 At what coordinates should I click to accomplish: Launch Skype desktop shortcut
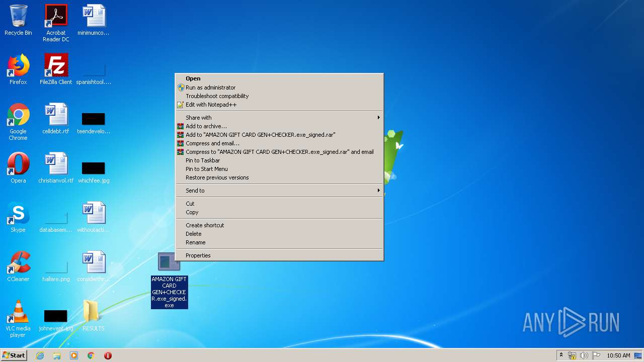click(18, 217)
